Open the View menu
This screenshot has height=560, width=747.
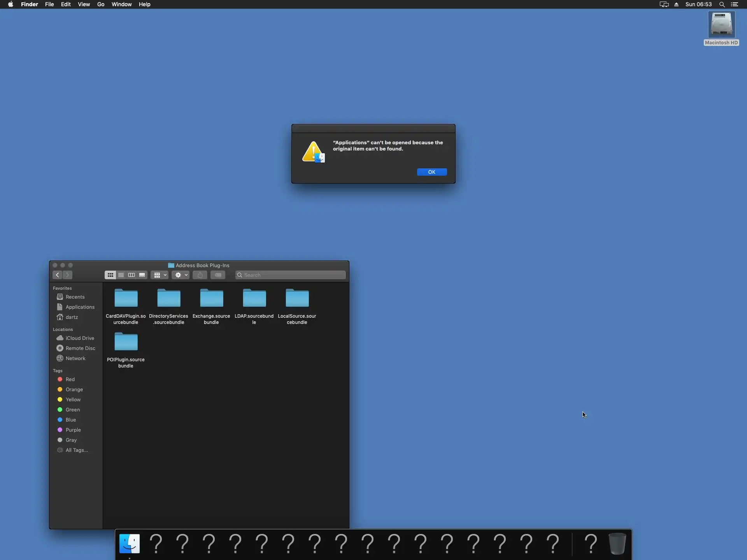point(84,4)
